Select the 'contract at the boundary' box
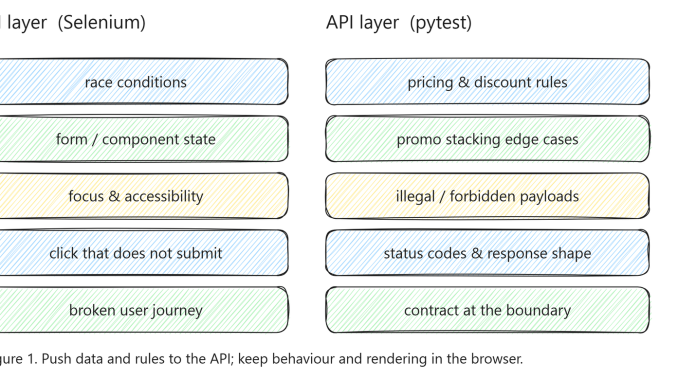This screenshot has width=678, height=381. 487,310
